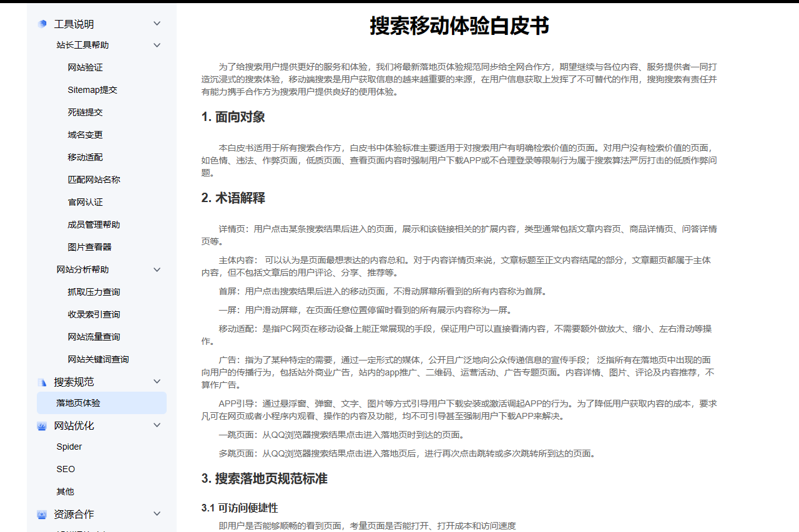Click the heading 2. 术语解释
This screenshot has width=799, height=532.
click(x=233, y=198)
